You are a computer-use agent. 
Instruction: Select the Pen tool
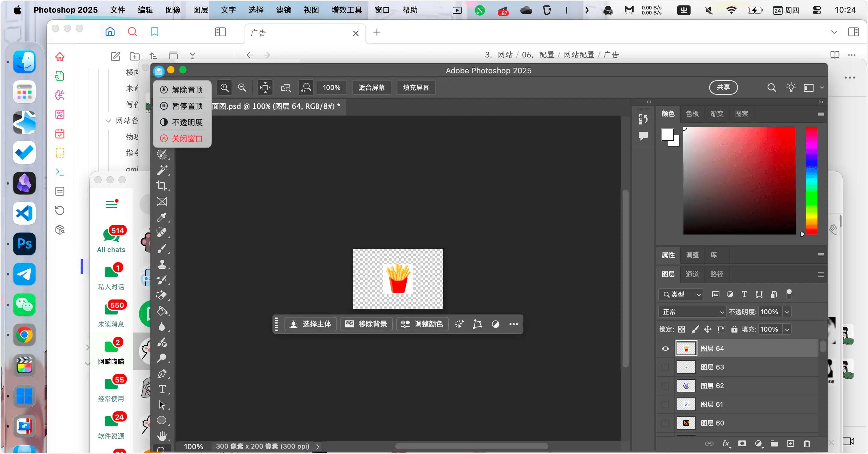[x=162, y=373]
